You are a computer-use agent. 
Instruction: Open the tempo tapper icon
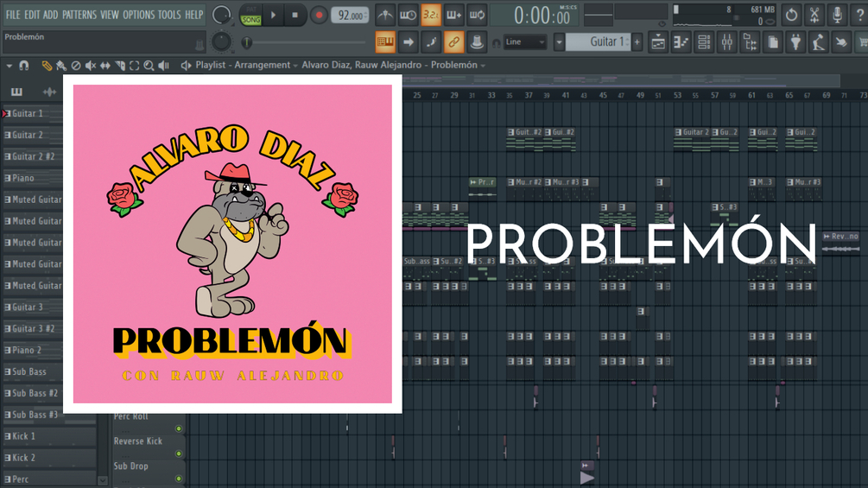(x=819, y=42)
